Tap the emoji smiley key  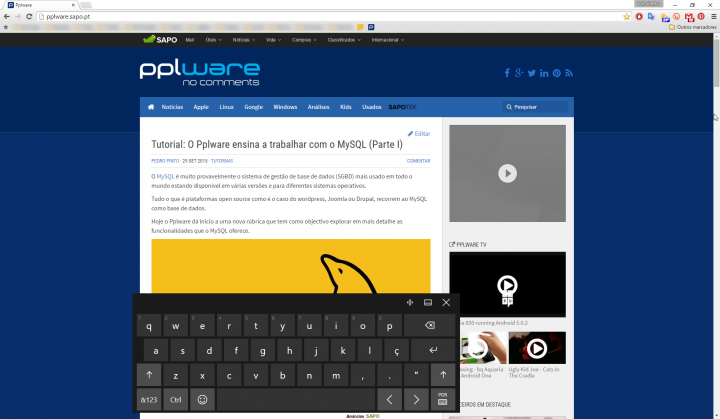coord(202,400)
